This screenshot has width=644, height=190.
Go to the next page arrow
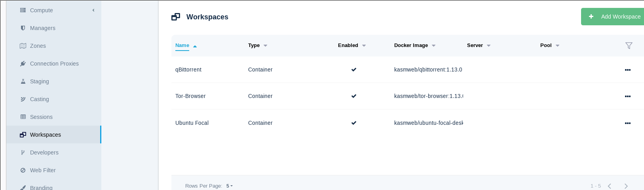tap(626, 186)
